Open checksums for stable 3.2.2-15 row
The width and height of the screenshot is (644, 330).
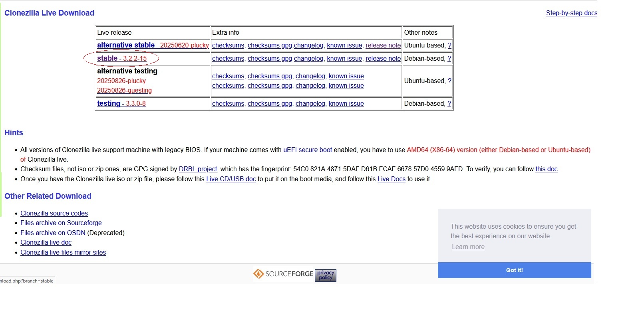[x=228, y=59]
